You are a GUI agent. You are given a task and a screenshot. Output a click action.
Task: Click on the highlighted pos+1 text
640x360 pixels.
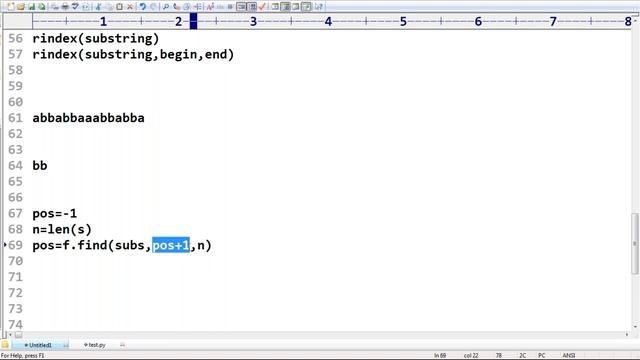tap(171, 245)
